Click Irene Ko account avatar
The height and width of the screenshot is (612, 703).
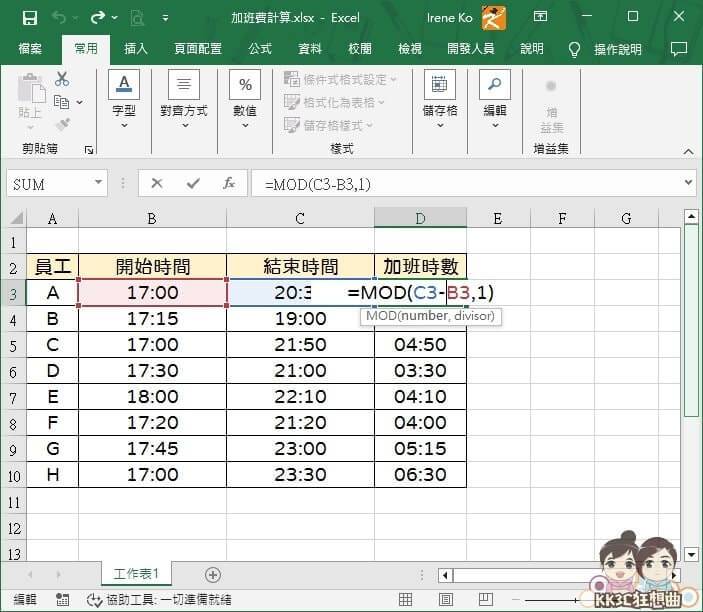coord(493,18)
